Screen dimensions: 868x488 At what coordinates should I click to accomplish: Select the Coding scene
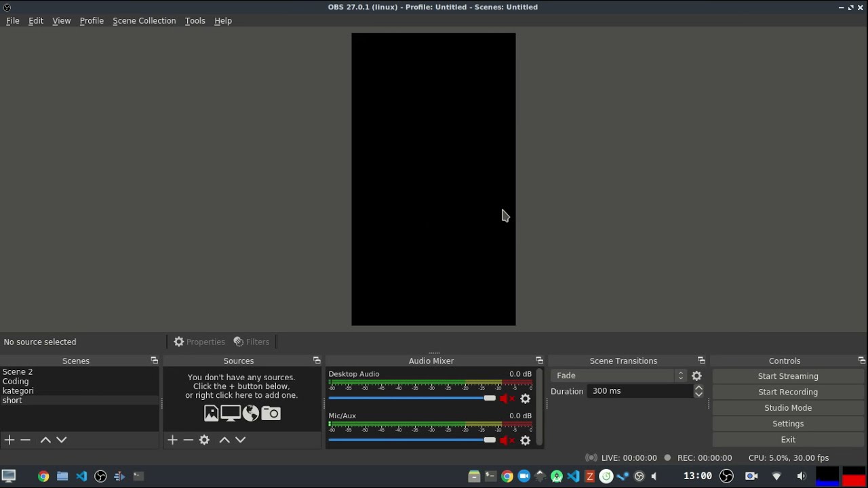pyautogui.click(x=80, y=382)
